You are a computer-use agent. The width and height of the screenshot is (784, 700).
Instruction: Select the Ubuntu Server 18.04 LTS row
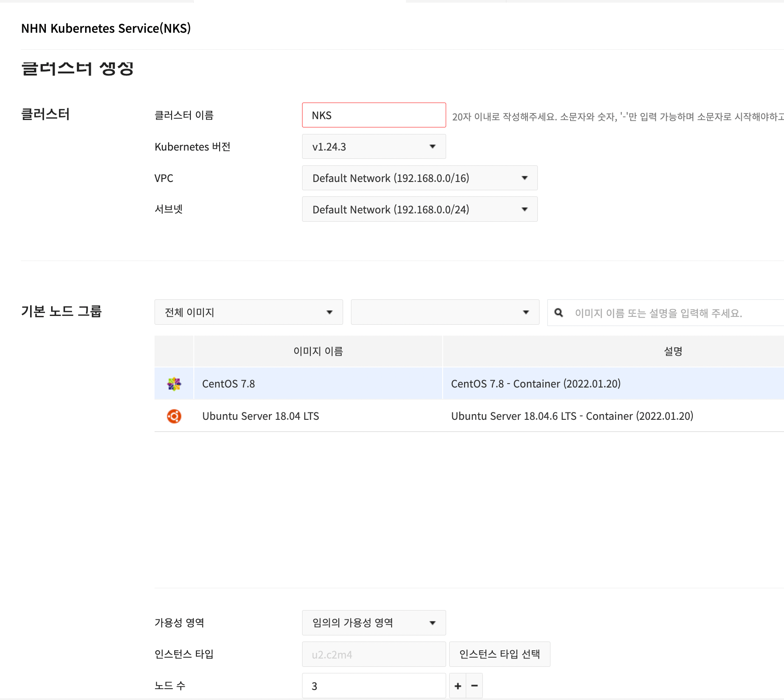click(469, 416)
